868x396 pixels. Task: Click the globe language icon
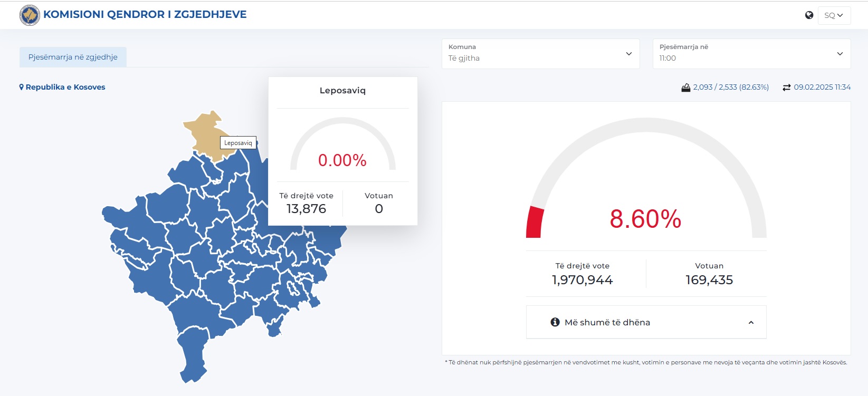click(x=809, y=15)
